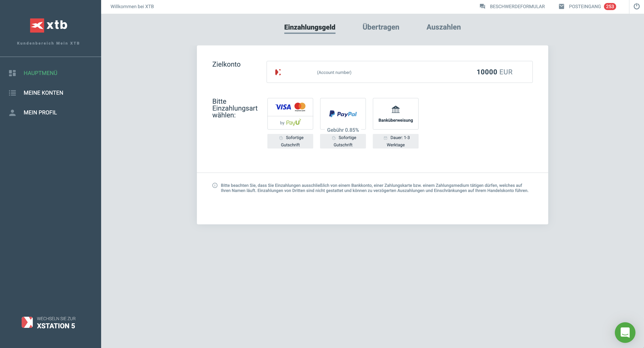Click the 253 unread messages badge
This screenshot has height=348, width=644.
610,6
